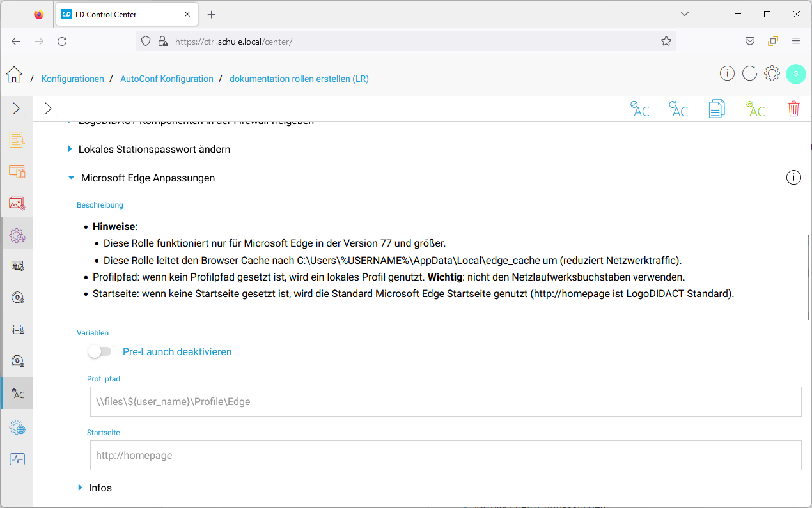Open the red image sidebar icon

pos(17,203)
